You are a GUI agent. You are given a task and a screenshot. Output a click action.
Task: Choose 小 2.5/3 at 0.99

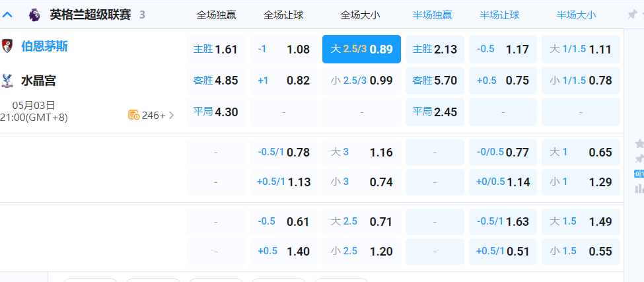click(x=361, y=81)
